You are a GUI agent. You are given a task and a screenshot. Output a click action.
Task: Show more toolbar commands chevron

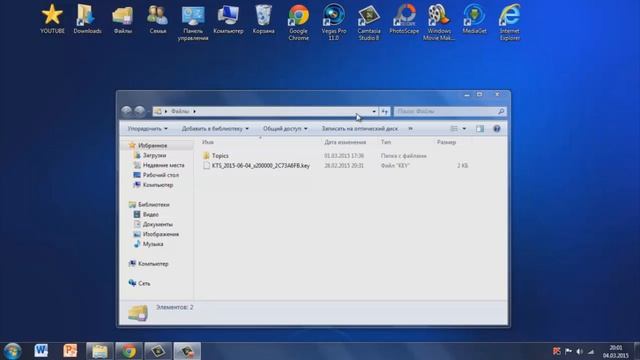410,129
